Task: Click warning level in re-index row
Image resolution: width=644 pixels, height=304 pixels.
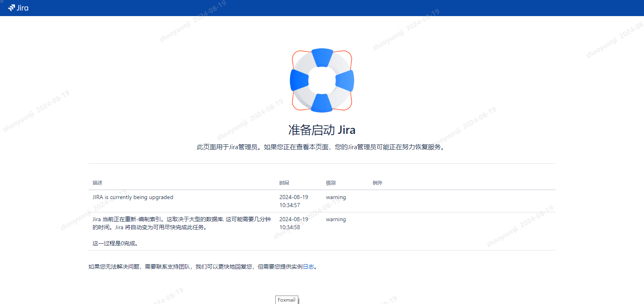Action: tap(336, 219)
